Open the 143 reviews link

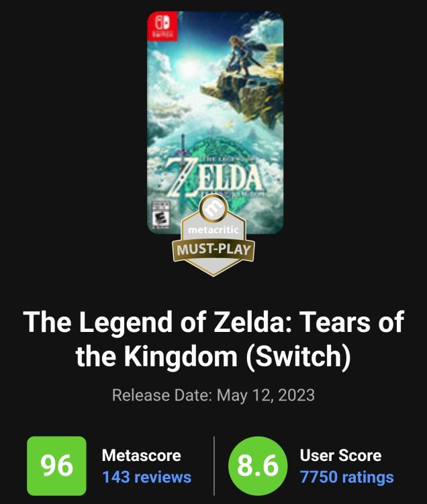[146, 477]
